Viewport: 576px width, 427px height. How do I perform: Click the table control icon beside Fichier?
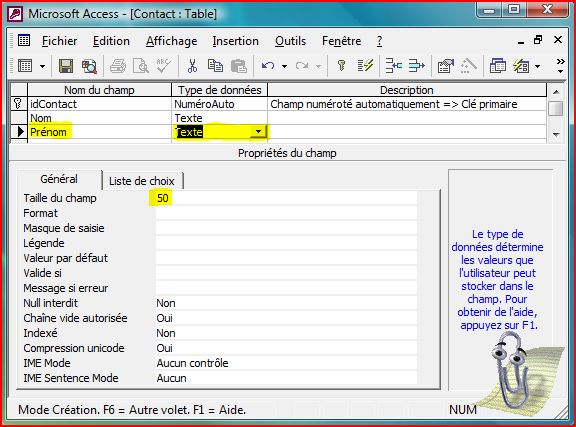coord(24,40)
